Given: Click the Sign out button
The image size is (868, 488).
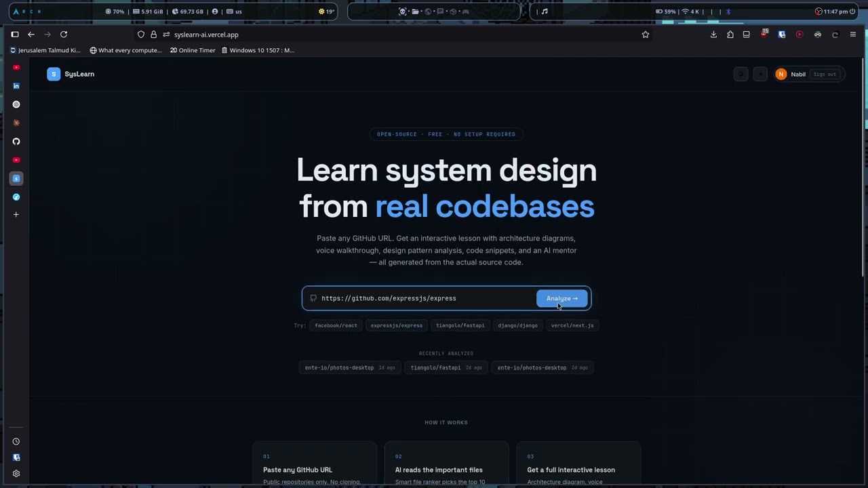Looking at the screenshot, I should pos(825,75).
